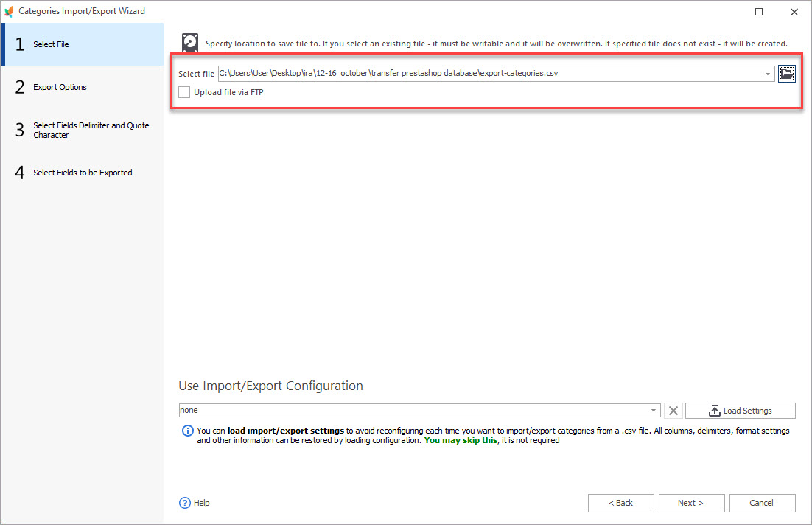This screenshot has height=525, width=812.
Task: Enable the Upload file via FTP checkbox
Action: (x=184, y=92)
